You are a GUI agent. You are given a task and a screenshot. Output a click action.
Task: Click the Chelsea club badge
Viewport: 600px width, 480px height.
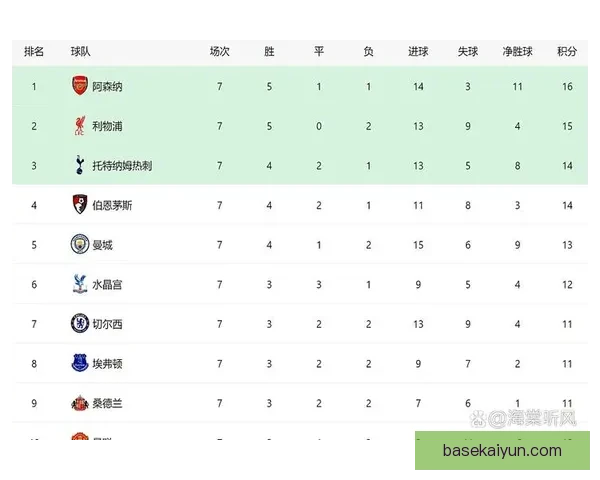pos(80,323)
